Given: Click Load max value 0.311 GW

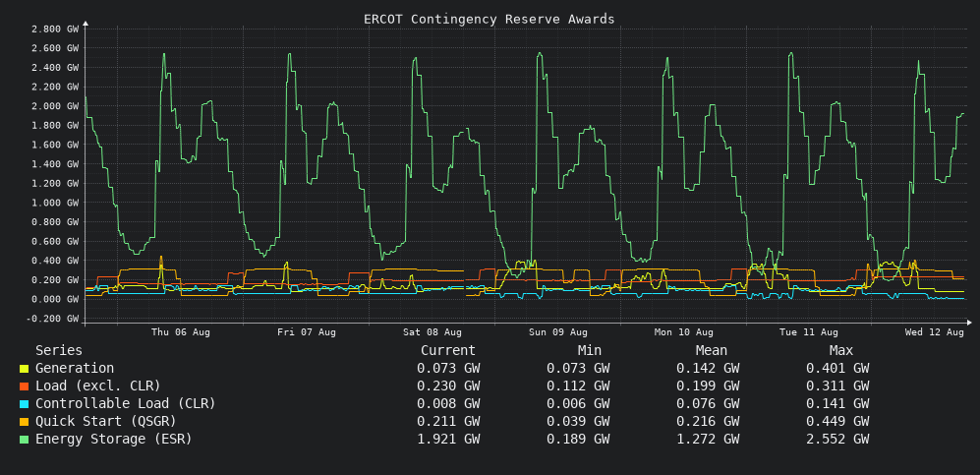Looking at the screenshot, I should (837, 386).
